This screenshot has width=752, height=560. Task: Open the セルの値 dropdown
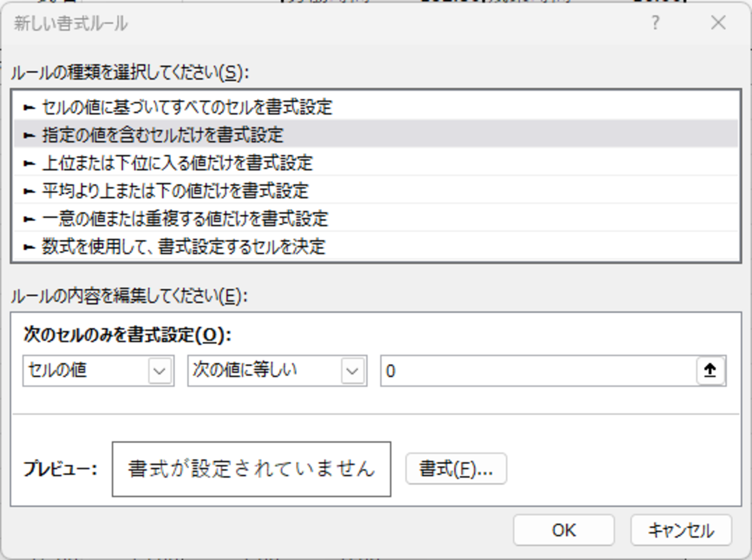(x=159, y=371)
